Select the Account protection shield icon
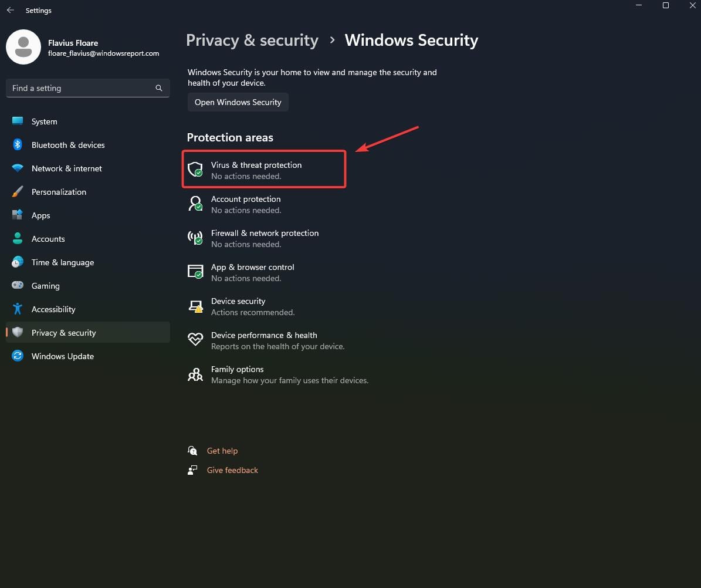The width and height of the screenshot is (701, 588). coord(195,204)
